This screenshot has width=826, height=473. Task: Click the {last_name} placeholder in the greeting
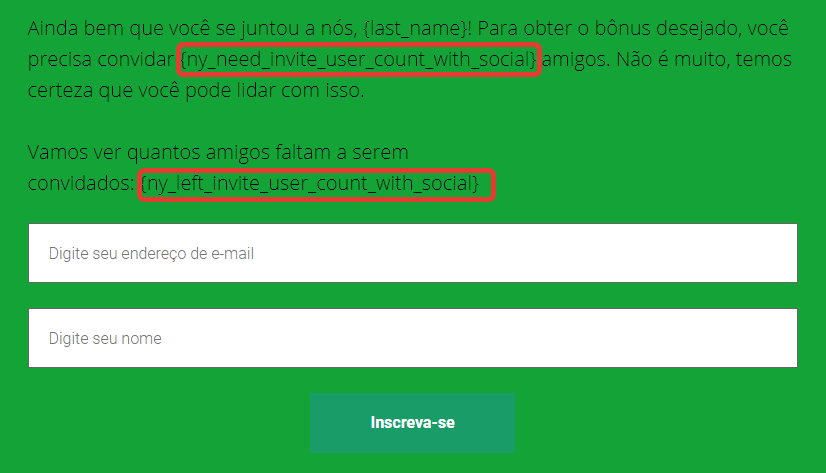point(415,28)
